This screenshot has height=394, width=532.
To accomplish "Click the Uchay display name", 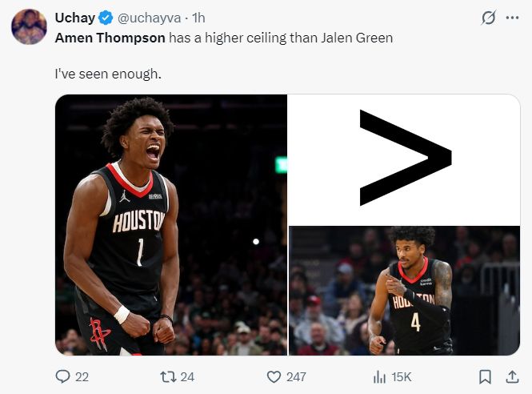I will pyautogui.click(x=73, y=18).
